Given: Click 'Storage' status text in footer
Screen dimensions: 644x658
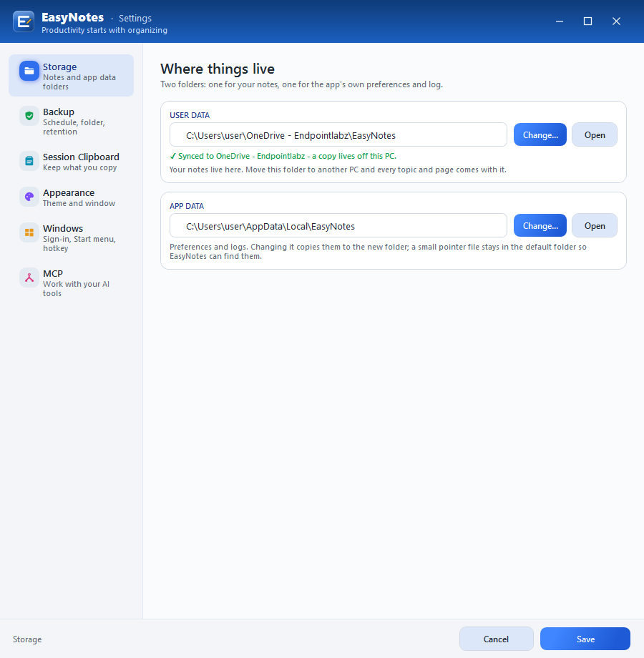Looking at the screenshot, I should point(27,639).
